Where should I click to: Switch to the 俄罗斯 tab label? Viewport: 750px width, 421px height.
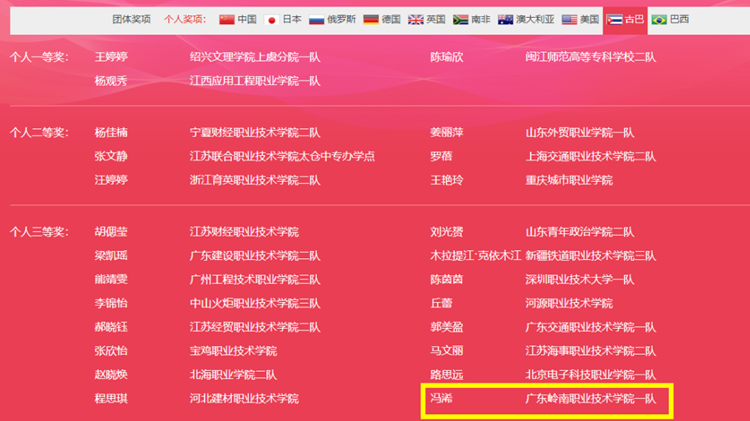[x=341, y=19]
